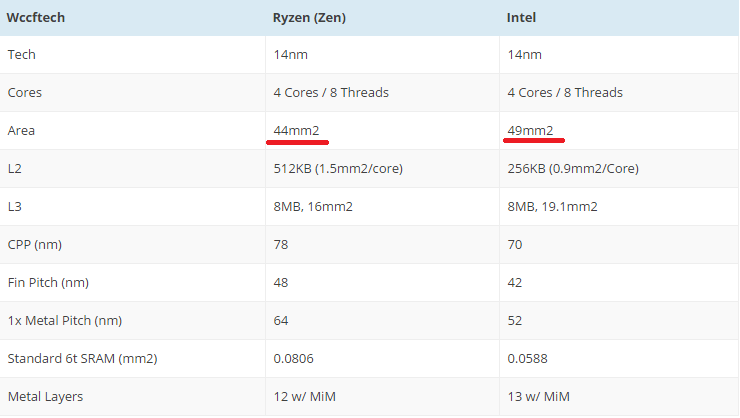The image size is (740, 418).
Task: Click the CPP (nm) row label
Action: [35, 245]
